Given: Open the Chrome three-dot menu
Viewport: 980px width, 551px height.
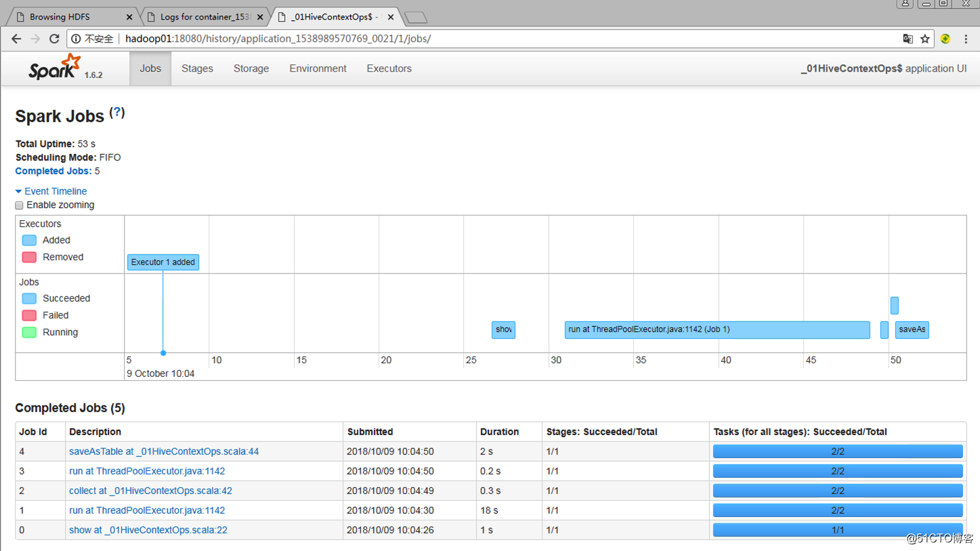Looking at the screenshot, I should (966, 39).
